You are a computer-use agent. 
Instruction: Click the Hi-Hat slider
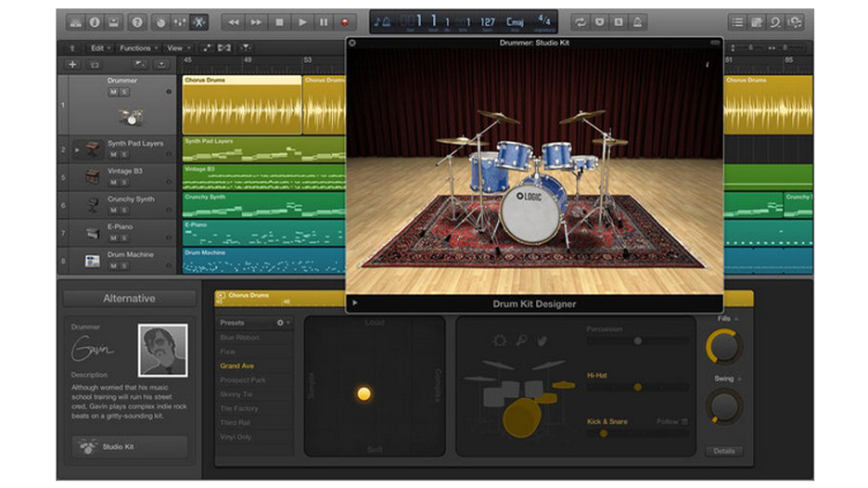click(637, 387)
